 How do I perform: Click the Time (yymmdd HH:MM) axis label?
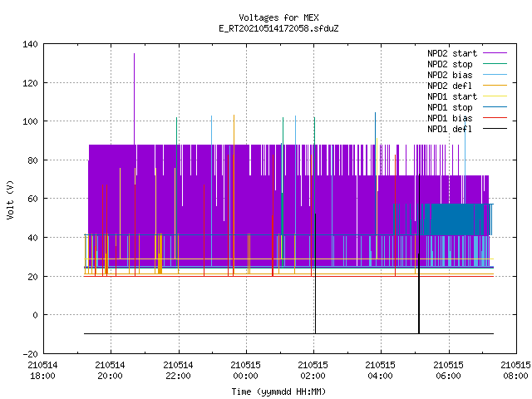[x=278, y=392]
